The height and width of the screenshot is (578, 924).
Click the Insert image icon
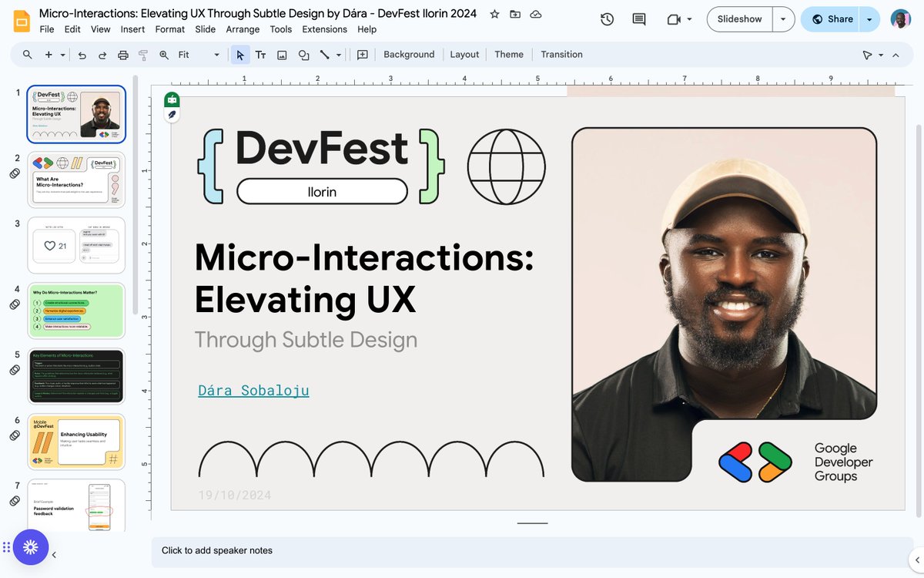click(282, 55)
